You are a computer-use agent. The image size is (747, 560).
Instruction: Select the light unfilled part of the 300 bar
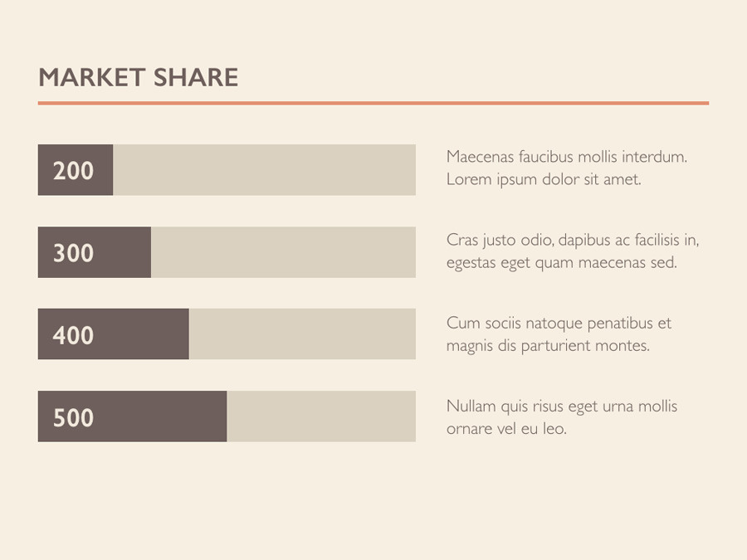[x=283, y=252]
